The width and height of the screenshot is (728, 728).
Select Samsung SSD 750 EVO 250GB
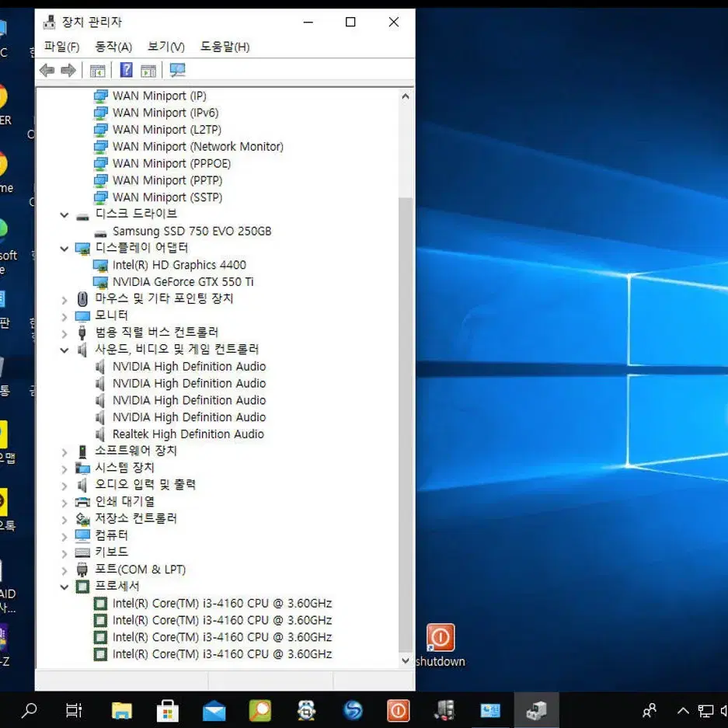click(x=192, y=232)
